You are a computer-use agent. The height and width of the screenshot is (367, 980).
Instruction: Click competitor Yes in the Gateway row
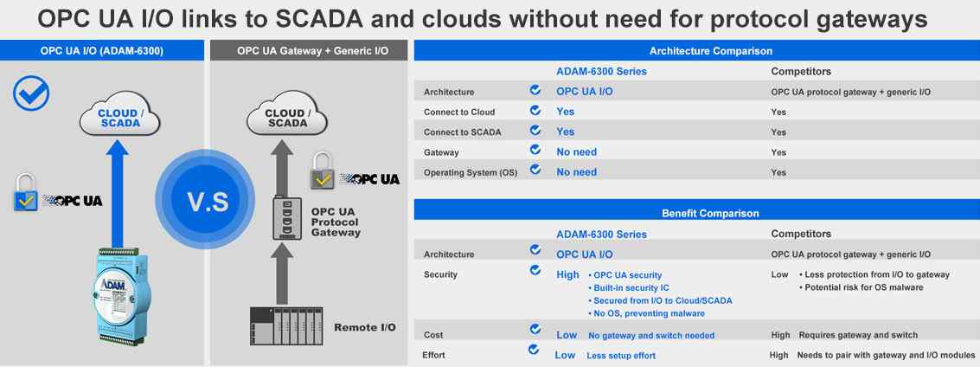point(778,152)
